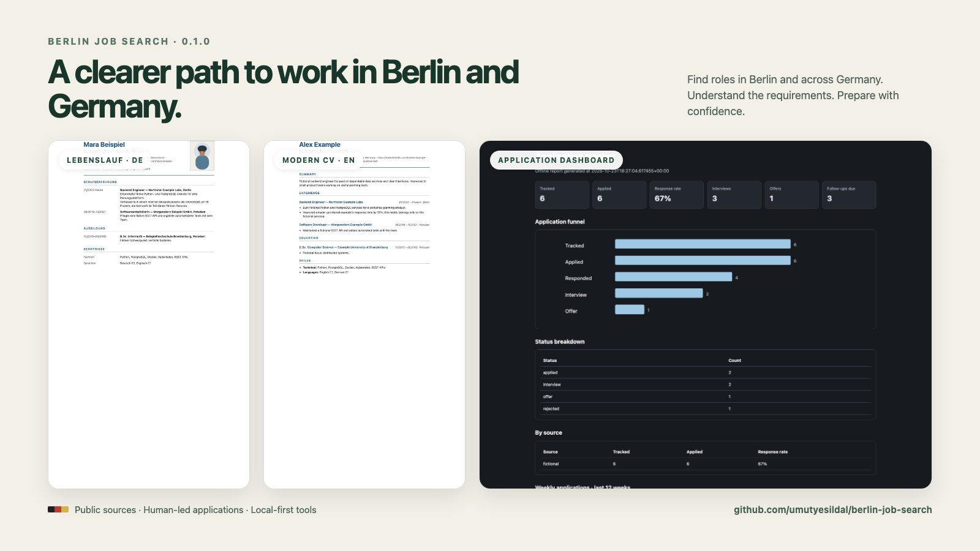980x551 pixels.
Task: Click the 'Mara Beispiel' name heading
Action: coord(104,144)
